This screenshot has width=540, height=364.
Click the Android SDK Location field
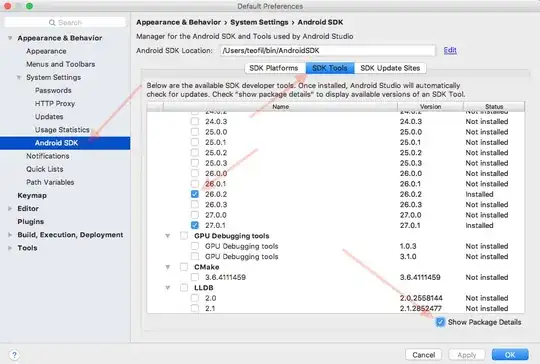pyautogui.click(x=328, y=50)
